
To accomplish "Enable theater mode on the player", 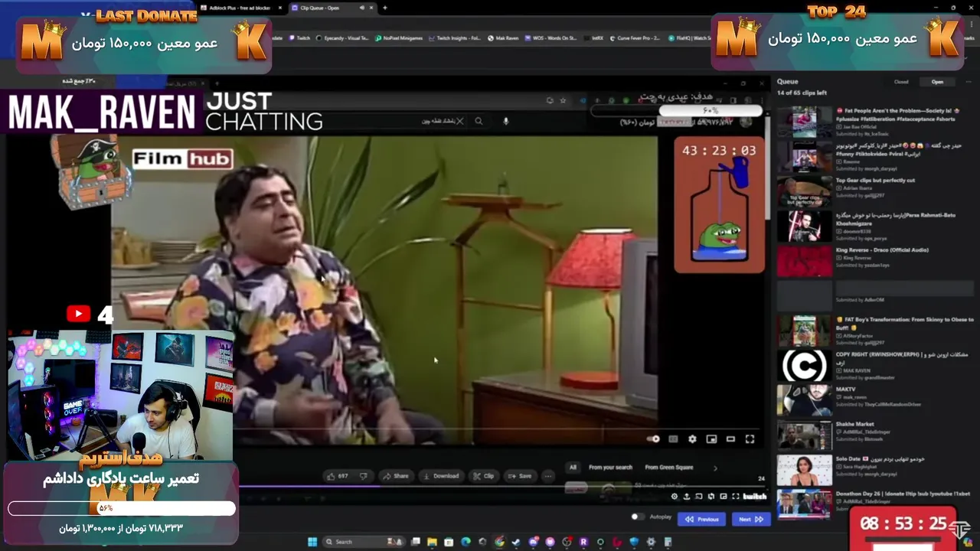I will [x=730, y=439].
